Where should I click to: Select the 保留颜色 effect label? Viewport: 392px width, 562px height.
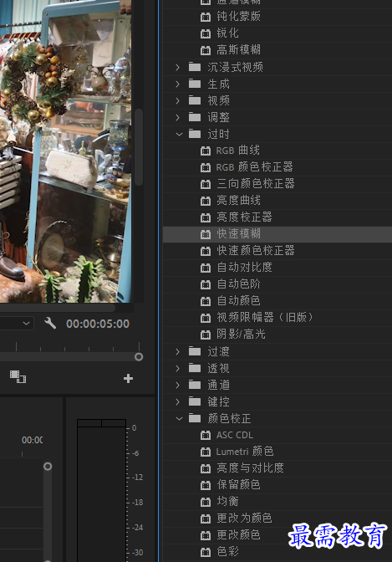point(239,485)
